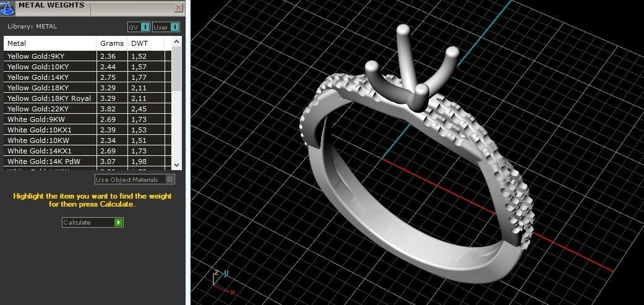Click the 1,98 DWT value
644x305 pixels.
pyautogui.click(x=139, y=161)
